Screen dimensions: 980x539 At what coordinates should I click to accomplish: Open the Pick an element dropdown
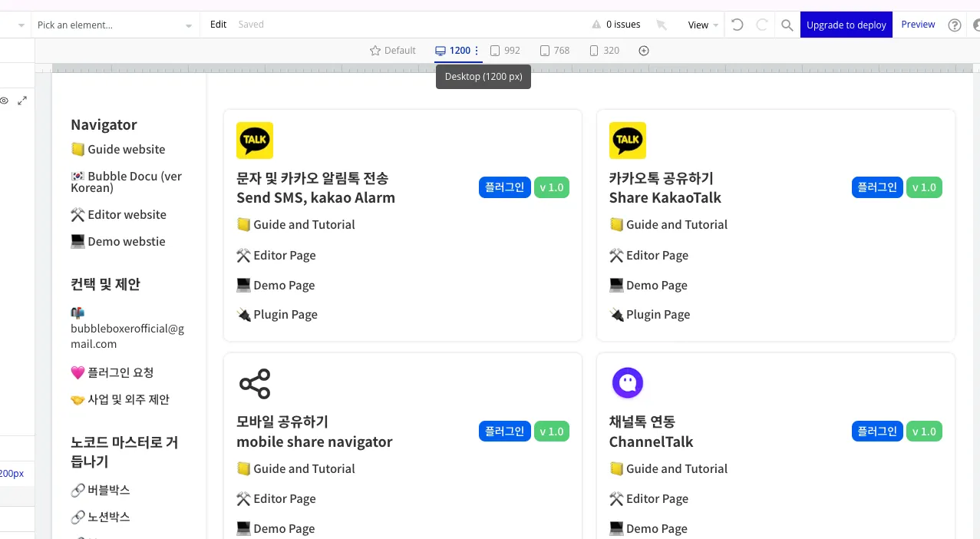pos(114,25)
